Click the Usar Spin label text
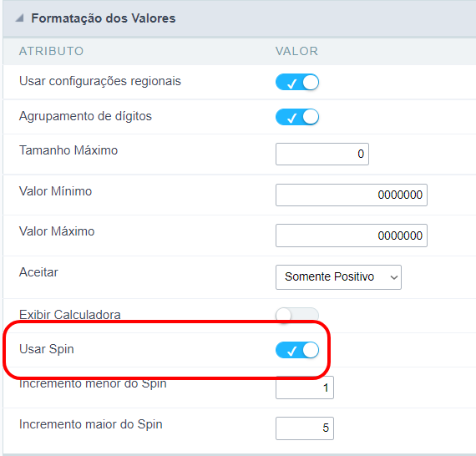Screen dimensions: 476x456 47,349
